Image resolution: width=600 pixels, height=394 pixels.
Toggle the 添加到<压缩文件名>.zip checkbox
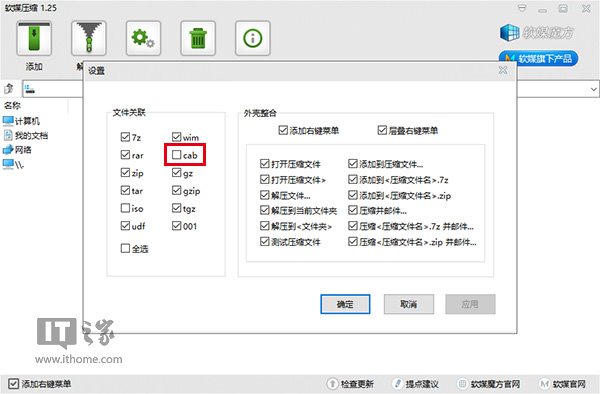(353, 195)
